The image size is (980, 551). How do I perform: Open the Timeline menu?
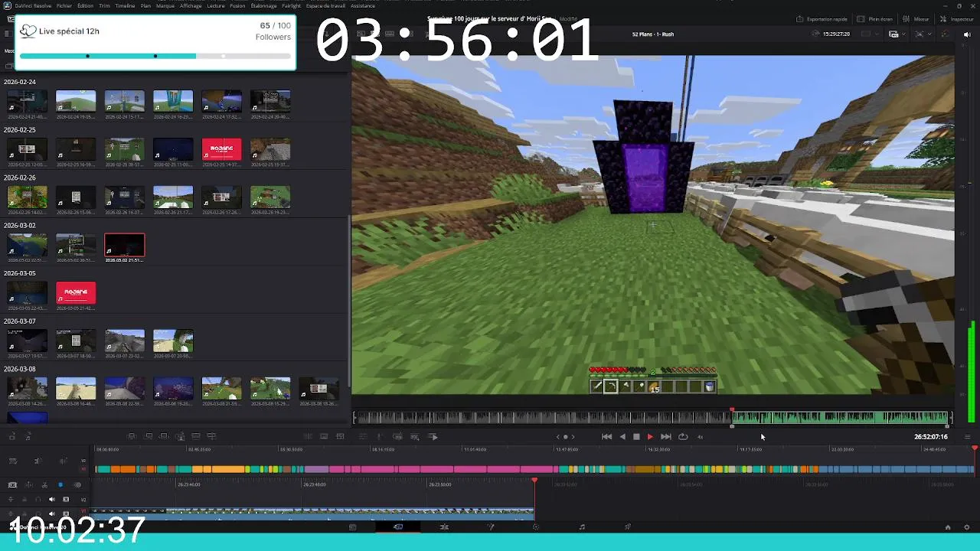[x=125, y=5]
